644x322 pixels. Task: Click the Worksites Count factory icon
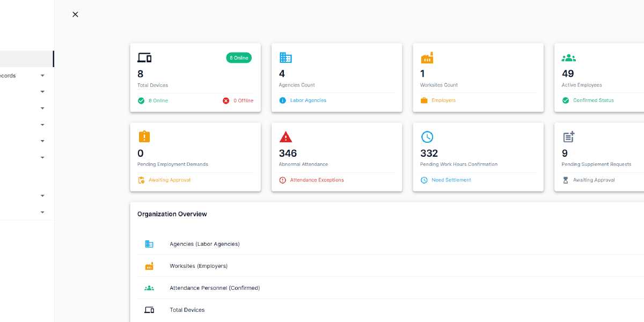pos(427,57)
